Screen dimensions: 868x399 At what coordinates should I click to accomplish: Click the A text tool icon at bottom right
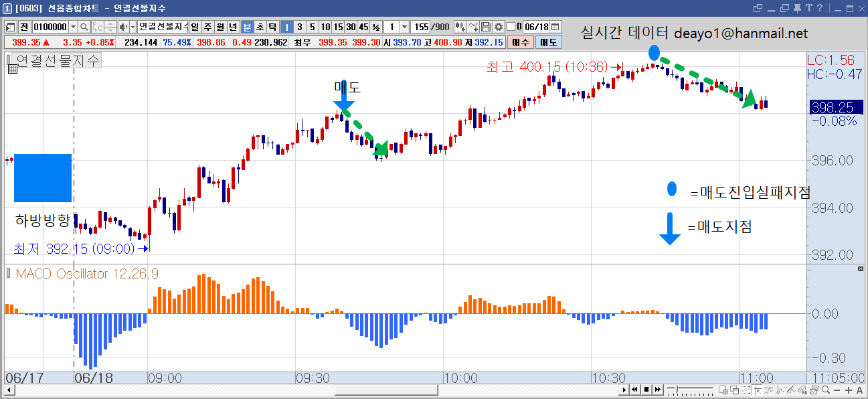pos(859,390)
